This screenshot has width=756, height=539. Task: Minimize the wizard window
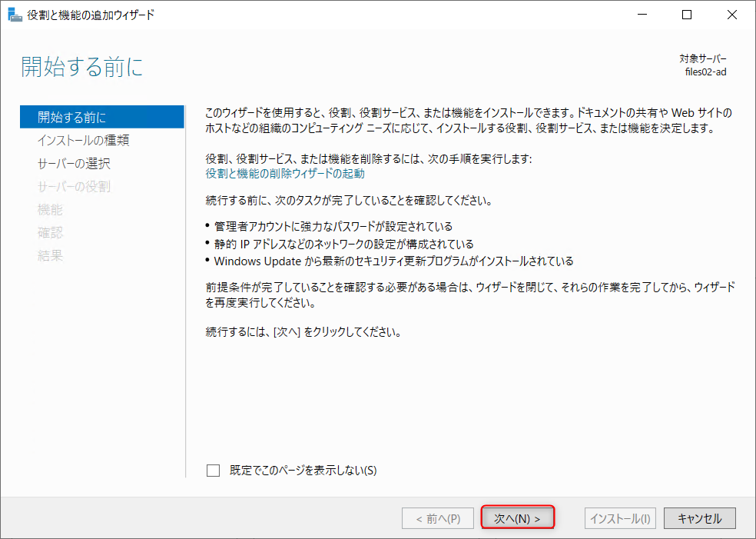tap(642, 14)
